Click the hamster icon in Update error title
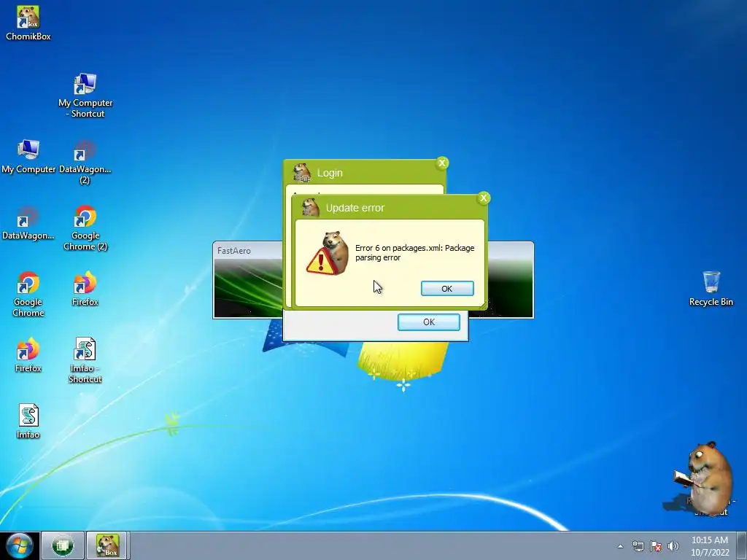The height and width of the screenshot is (560, 747). click(311, 208)
